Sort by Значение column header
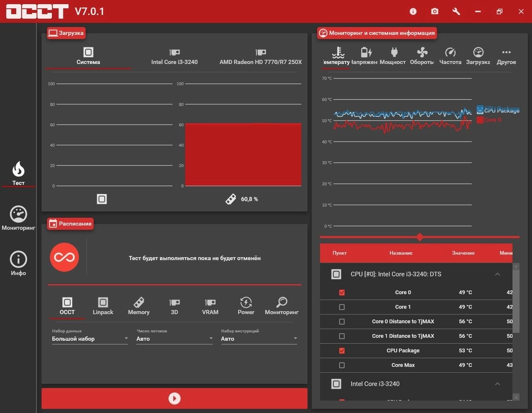532x413 pixels. coord(463,253)
